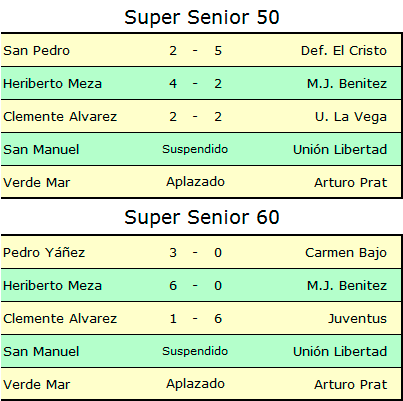Click Suspendido status in Super Senior 60 table

(195, 351)
